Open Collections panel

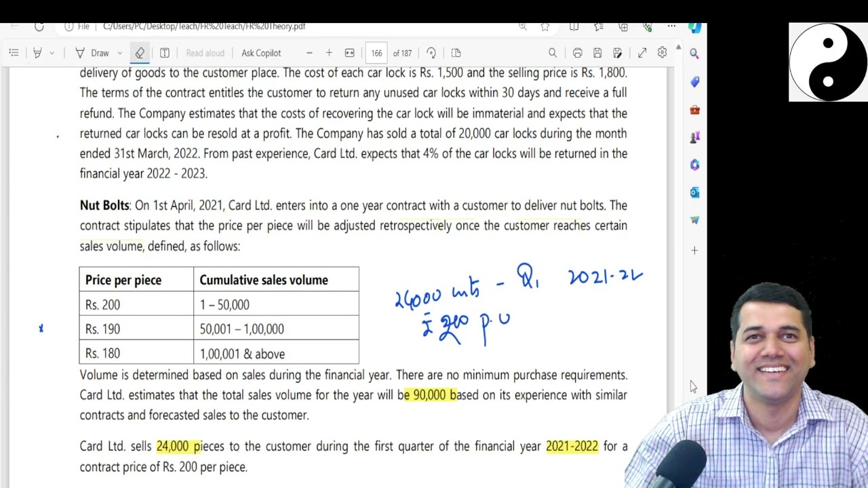coord(623,26)
